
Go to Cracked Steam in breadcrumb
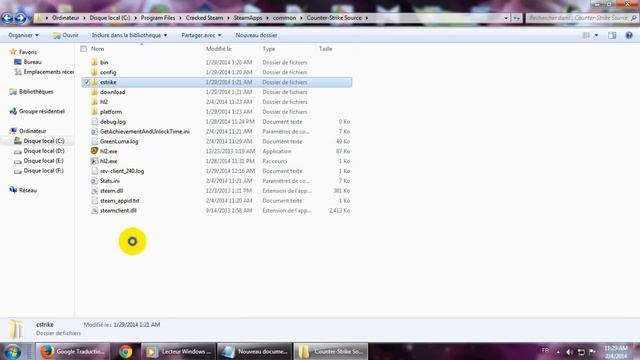click(x=204, y=18)
